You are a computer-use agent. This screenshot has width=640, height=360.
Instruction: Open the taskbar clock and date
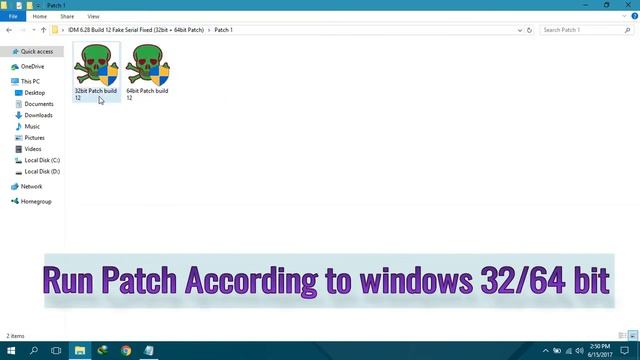[600, 351]
